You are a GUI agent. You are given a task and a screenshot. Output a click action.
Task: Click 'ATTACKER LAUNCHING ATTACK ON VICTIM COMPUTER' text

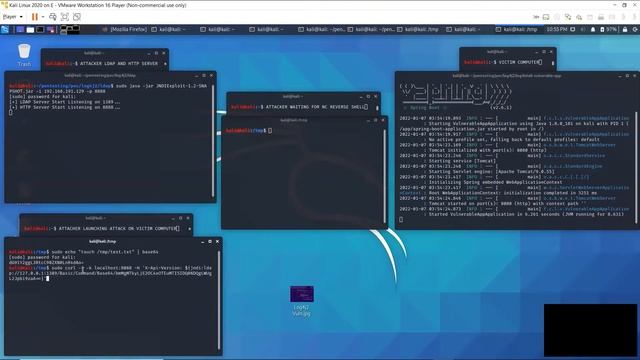coord(118,229)
